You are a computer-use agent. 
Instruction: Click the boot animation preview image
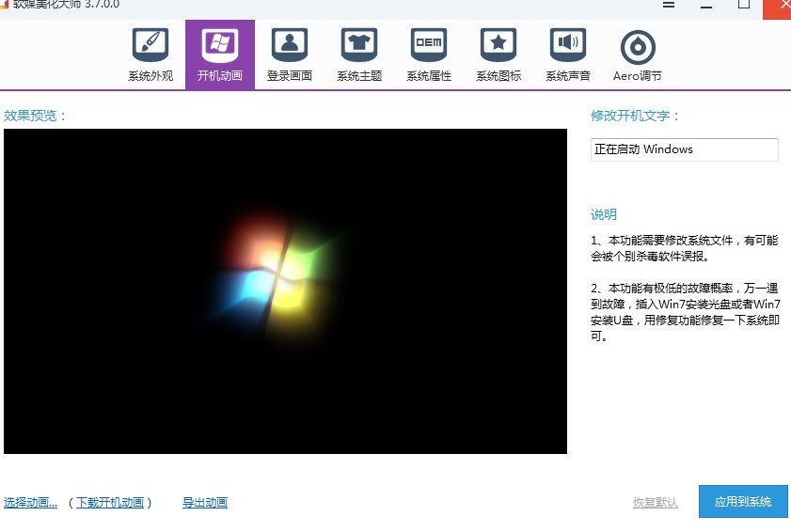pyautogui.click(x=285, y=291)
